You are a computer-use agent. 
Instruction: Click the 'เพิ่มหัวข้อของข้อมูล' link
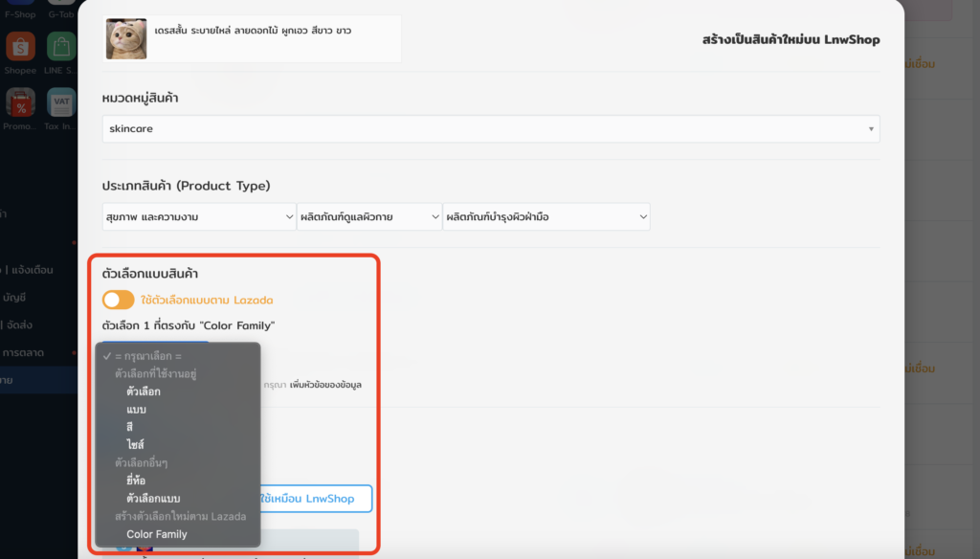(x=320, y=385)
